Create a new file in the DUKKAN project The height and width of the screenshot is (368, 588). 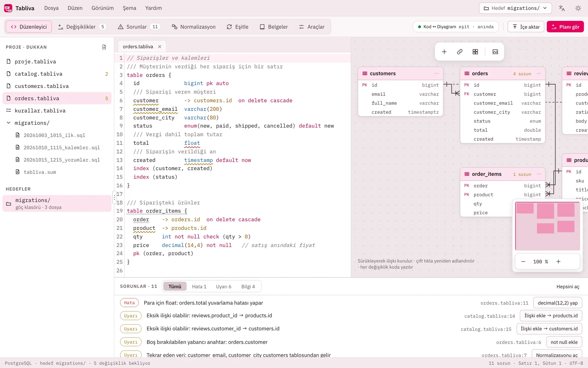[x=104, y=47]
